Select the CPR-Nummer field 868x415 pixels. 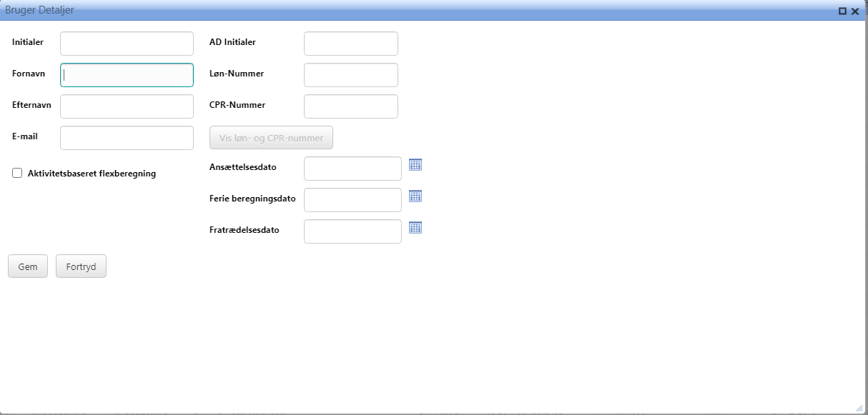(x=350, y=106)
